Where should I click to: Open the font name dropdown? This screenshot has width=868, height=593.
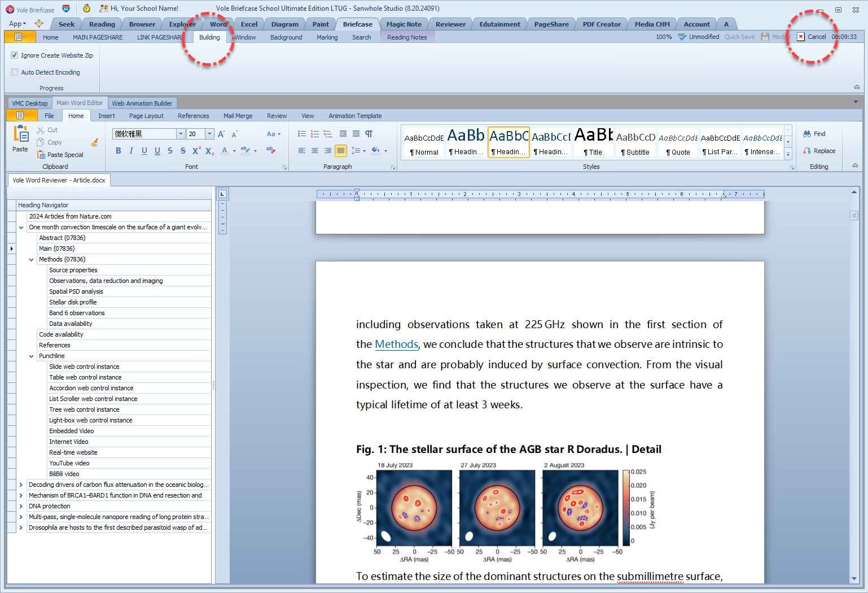pos(181,134)
